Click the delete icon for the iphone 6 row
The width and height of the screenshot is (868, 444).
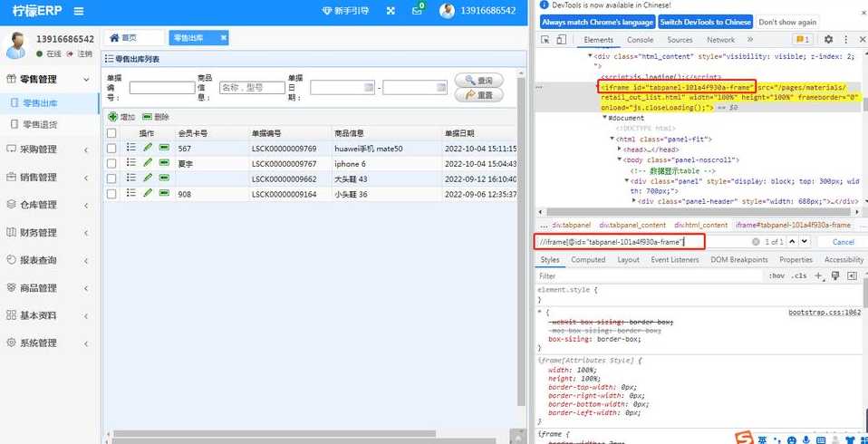click(164, 163)
